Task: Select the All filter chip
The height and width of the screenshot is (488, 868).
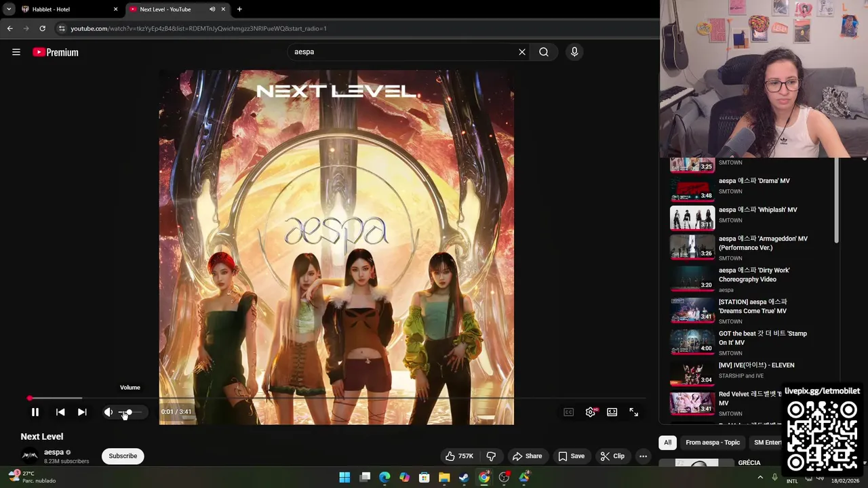Action: click(x=667, y=443)
